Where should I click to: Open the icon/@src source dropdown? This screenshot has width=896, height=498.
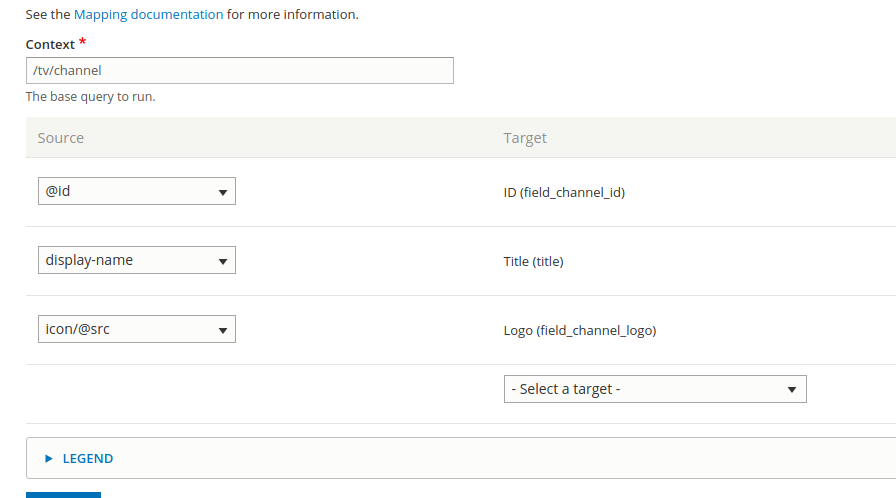(136, 329)
